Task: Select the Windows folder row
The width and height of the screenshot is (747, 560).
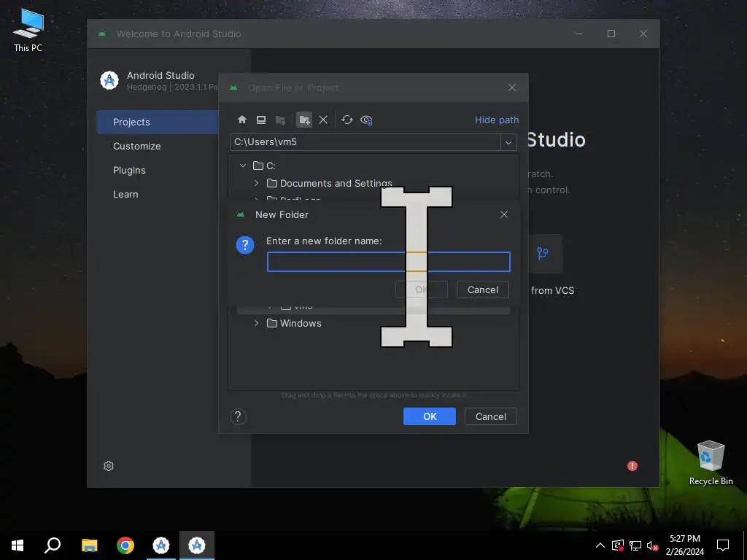Action: 373,323
